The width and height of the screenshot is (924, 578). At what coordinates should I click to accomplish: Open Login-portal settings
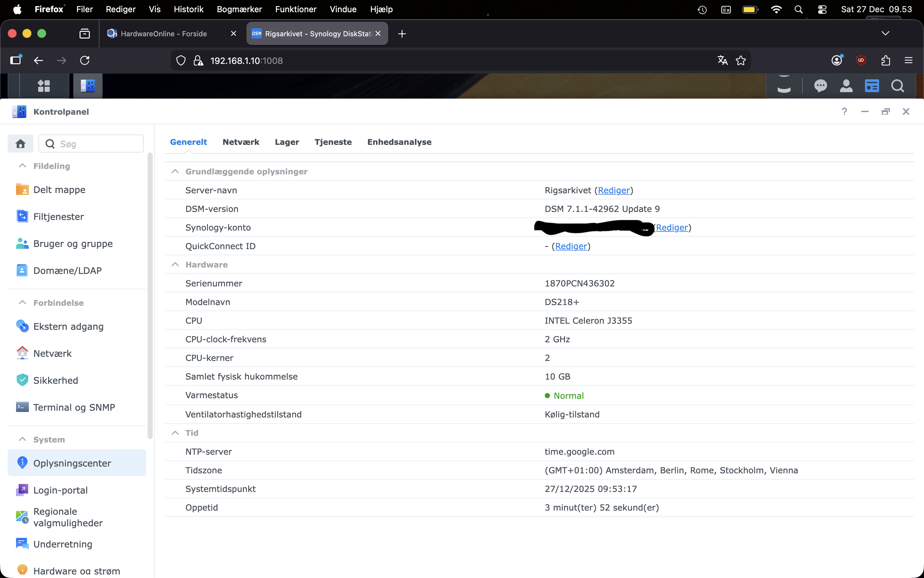click(77, 490)
